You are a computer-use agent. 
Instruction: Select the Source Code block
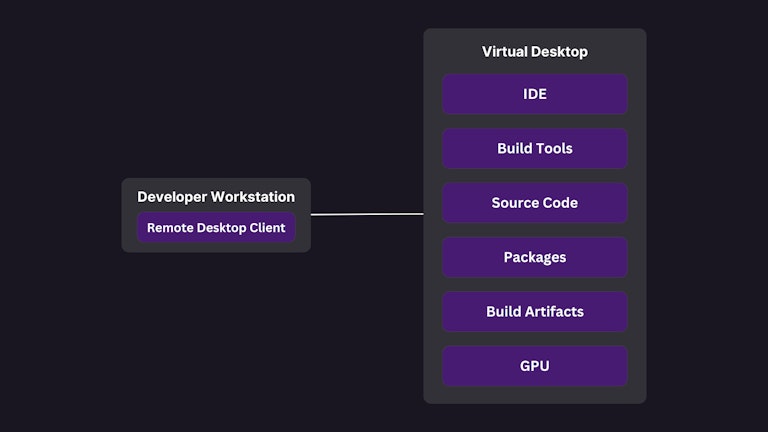pos(535,203)
